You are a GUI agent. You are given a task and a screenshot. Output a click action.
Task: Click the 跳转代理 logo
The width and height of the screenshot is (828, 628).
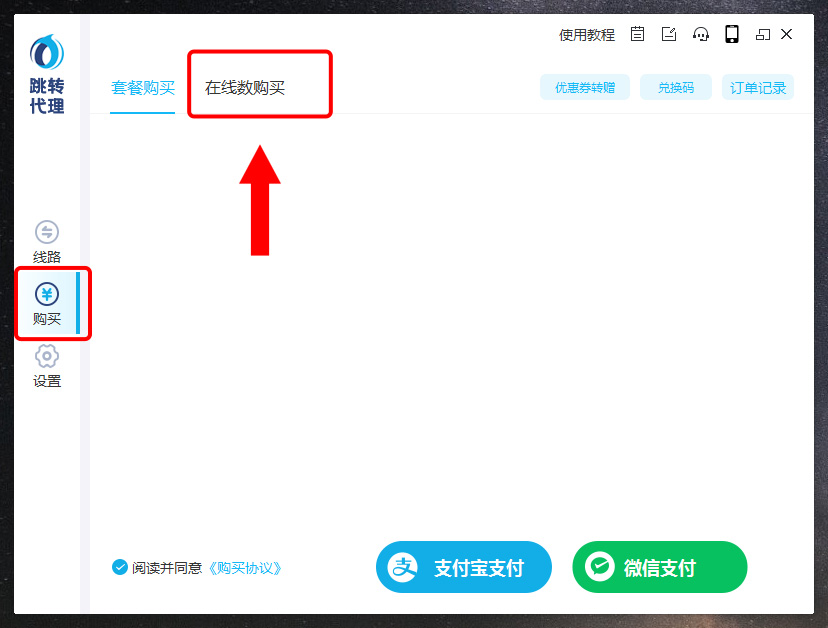pyautogui.click(x=47, y=74)
